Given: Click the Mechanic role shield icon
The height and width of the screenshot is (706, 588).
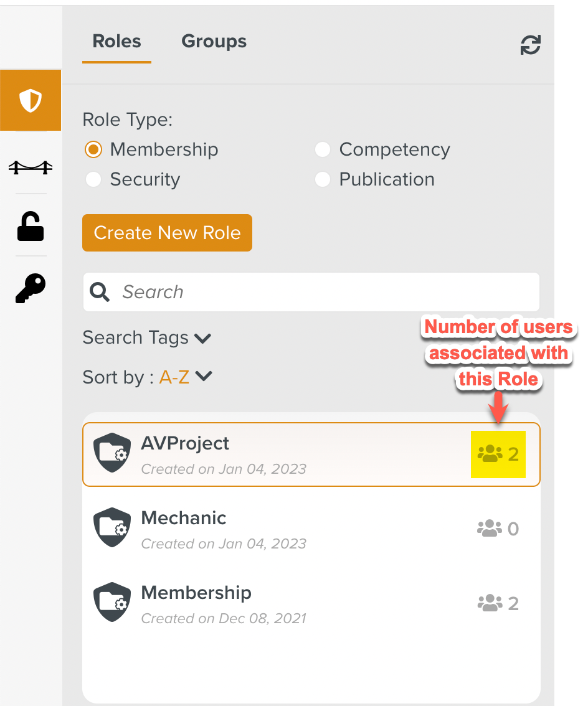Looking at the screenshot, I should (x=112, y=527).
